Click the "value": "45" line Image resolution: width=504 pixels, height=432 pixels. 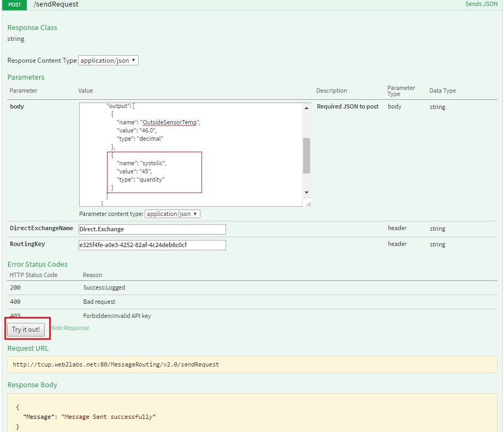click(x=134, y=171)
